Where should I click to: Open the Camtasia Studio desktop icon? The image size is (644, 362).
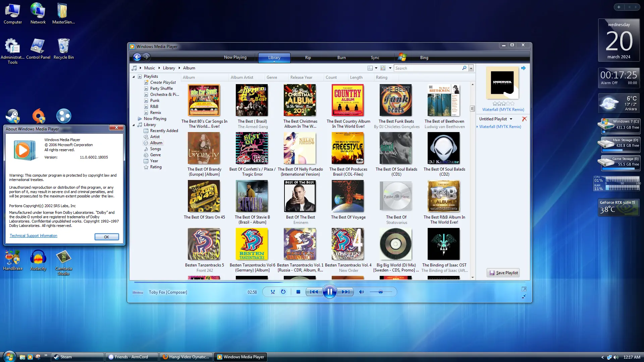click(63, 263)
